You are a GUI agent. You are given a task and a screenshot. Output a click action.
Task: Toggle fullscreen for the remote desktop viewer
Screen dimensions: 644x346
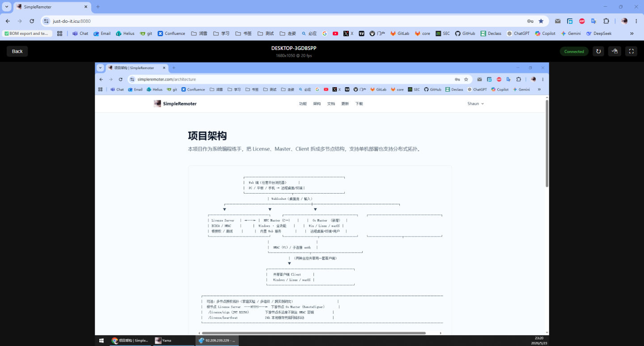[x=631, y=51]
